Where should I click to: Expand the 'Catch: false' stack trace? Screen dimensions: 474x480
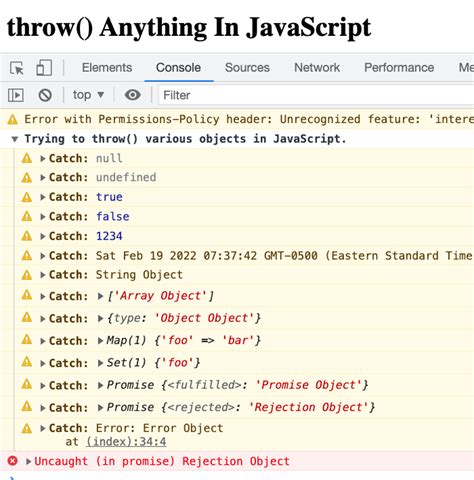tap(43, 217)
